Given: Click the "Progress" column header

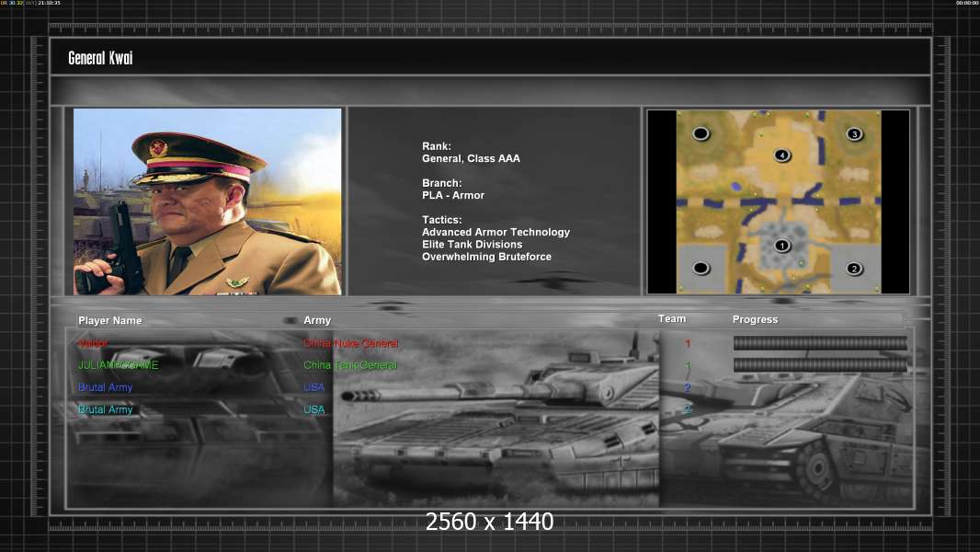Looking at the screenshot, I should tap(755, 319).
